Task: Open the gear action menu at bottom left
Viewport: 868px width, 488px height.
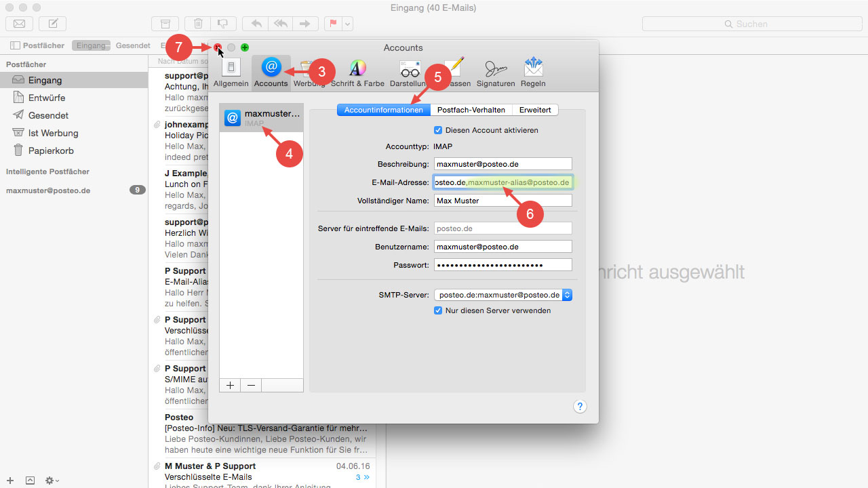Action: coord(52,481)
